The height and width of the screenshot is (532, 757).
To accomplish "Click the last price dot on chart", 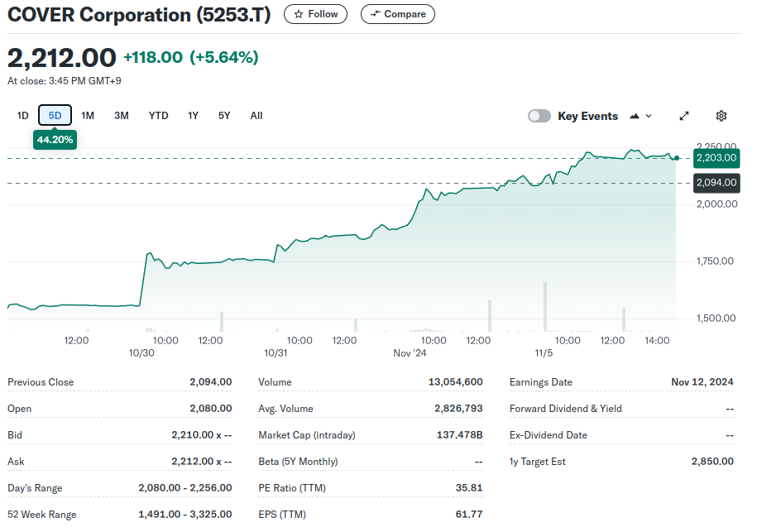I will 677,158.
